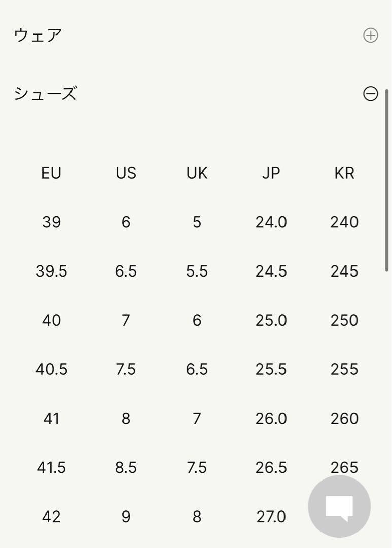Select the JP column header
Image resolution: width=392 pixels, height=548 pixels.
point(271,173)
